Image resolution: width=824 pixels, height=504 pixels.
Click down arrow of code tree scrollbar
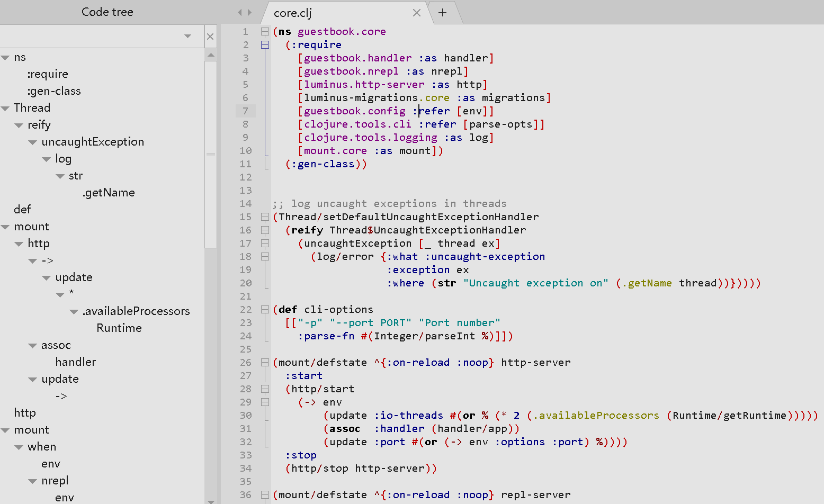coord(211,501)
